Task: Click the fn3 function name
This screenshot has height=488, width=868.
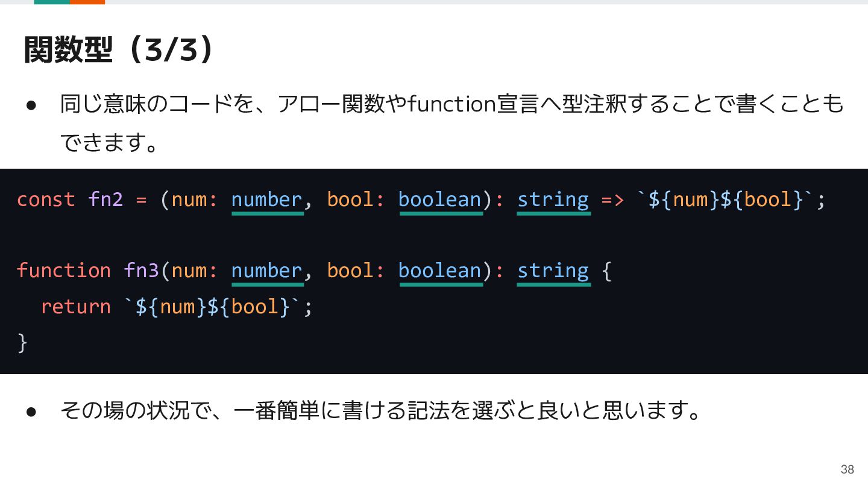Action: point(142,270)
